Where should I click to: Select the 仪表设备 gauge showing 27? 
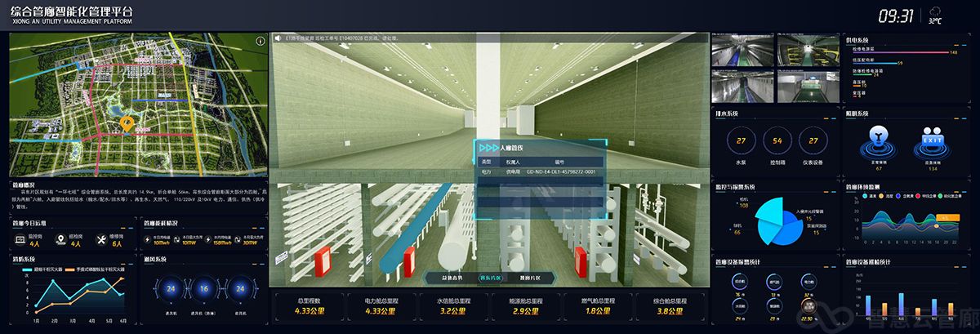pos(812,140)
